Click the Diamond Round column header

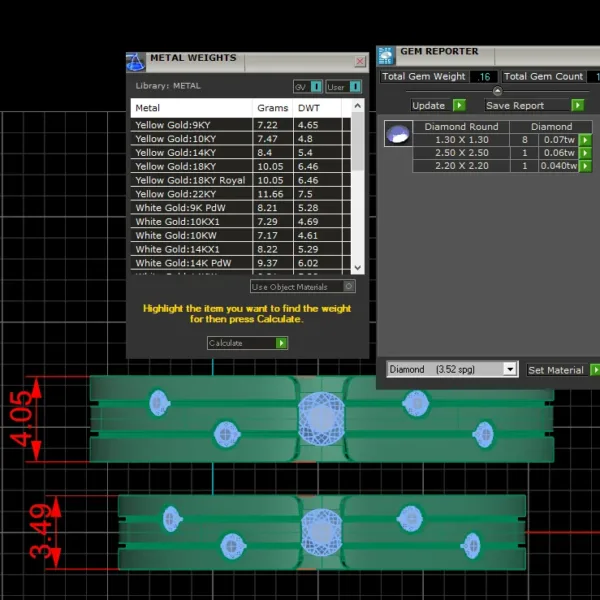[461, 127]
